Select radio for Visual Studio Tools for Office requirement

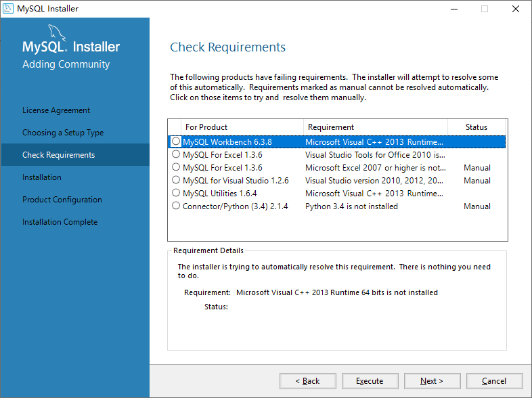click(x=176, y=154)
